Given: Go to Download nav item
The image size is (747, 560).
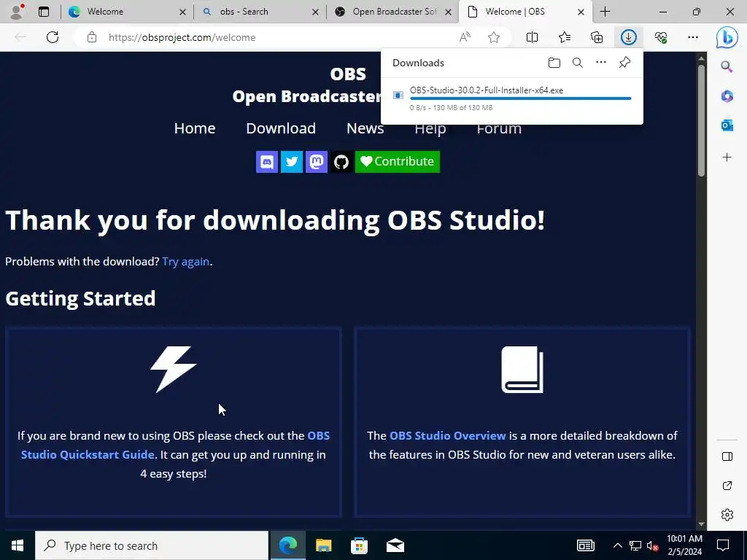Looking at the screenshot, I should click(x=281, y=128).
